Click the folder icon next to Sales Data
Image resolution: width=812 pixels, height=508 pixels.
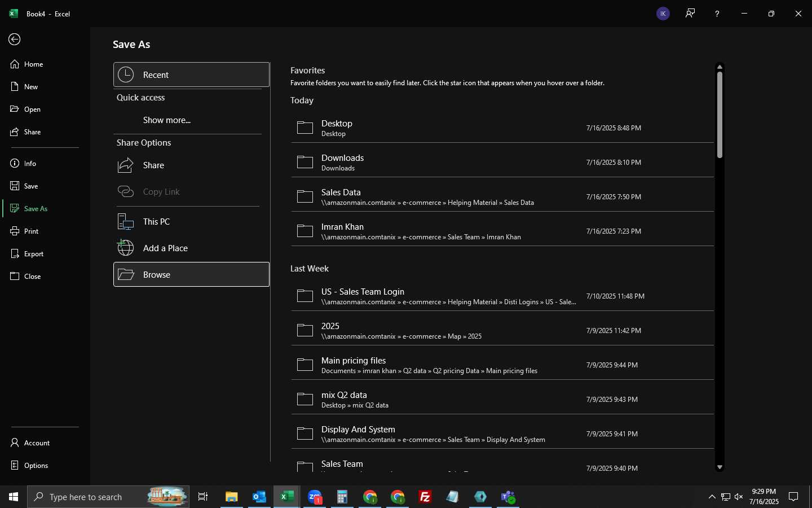pyautogui.click(x=305, y=196)
